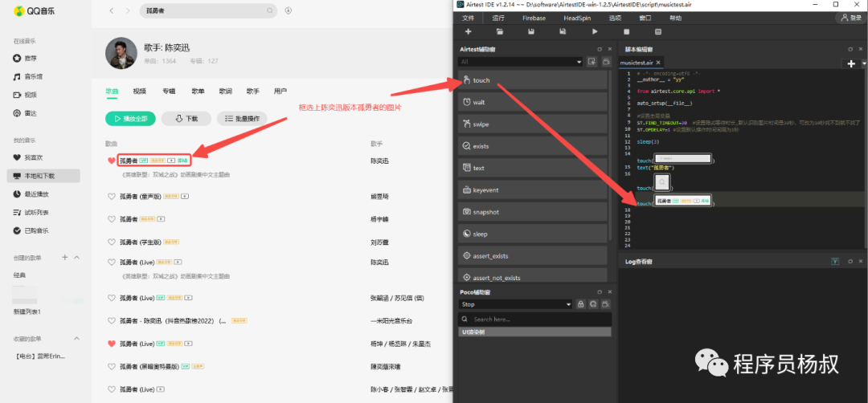The image size is (868, 403).
Task: Open the 运行 menu in Airtest IDE
Action: tap(498, 18)
